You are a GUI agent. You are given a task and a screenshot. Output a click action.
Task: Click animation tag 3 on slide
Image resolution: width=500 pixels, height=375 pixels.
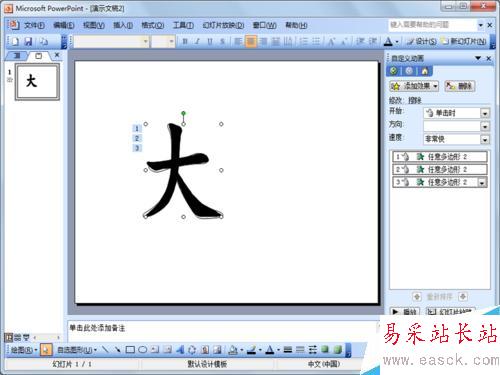point(137,148)
